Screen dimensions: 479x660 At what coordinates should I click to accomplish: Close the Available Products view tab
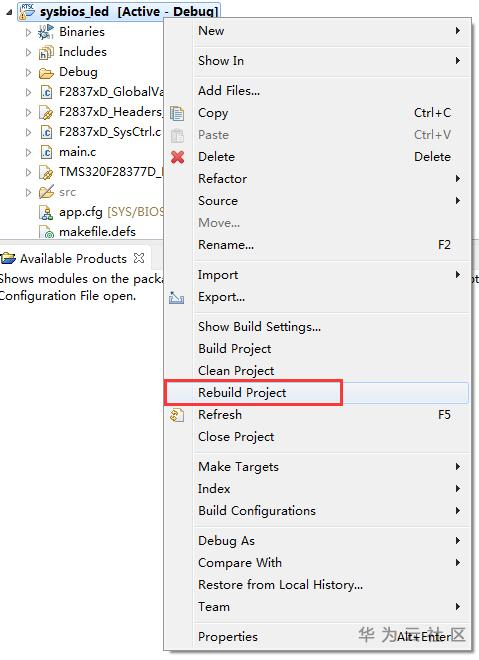click(139, 258)
